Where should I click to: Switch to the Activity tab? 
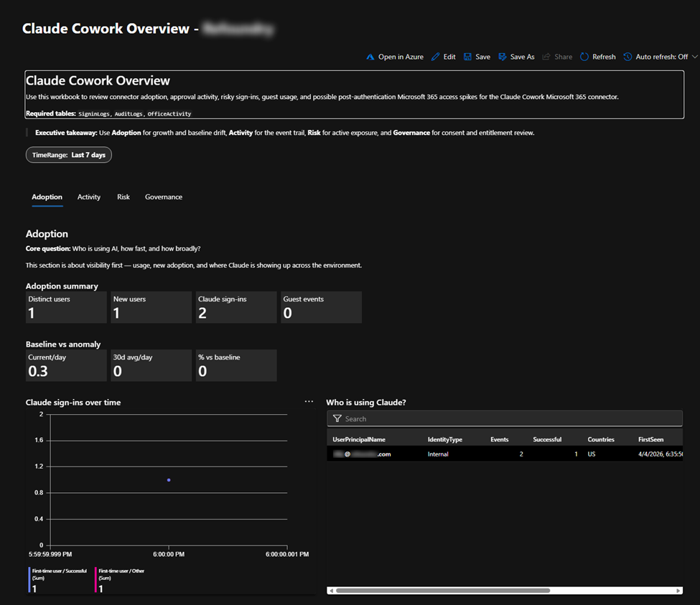(89, 197)
